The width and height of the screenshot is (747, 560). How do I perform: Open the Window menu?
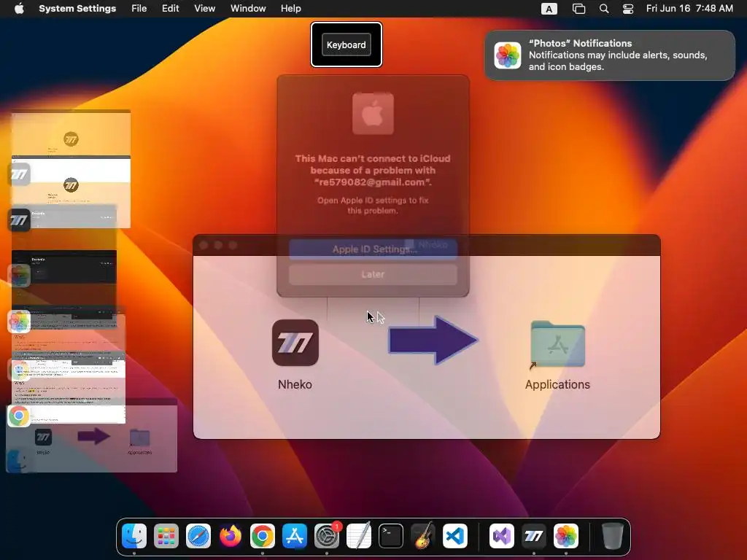[248, 9]
